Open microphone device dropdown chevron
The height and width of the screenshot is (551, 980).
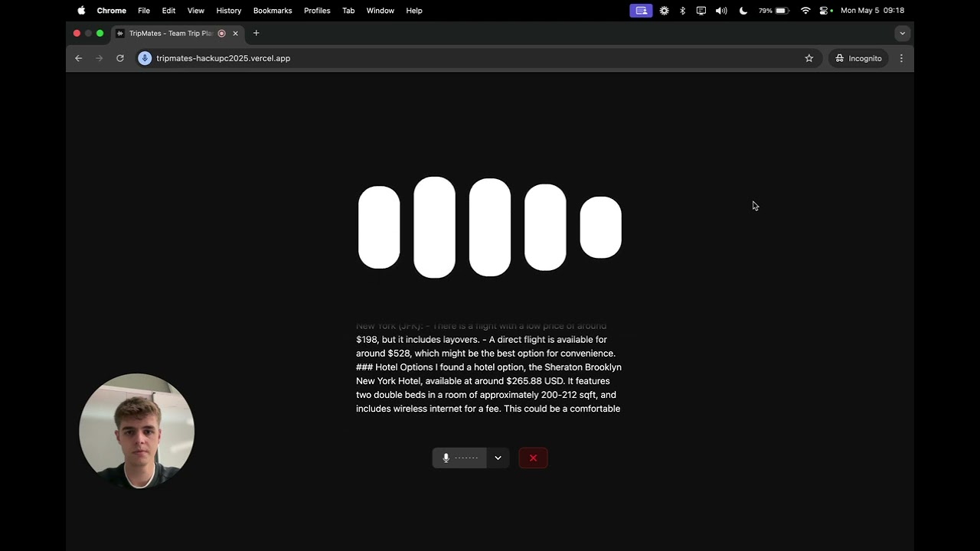(498, 458)
